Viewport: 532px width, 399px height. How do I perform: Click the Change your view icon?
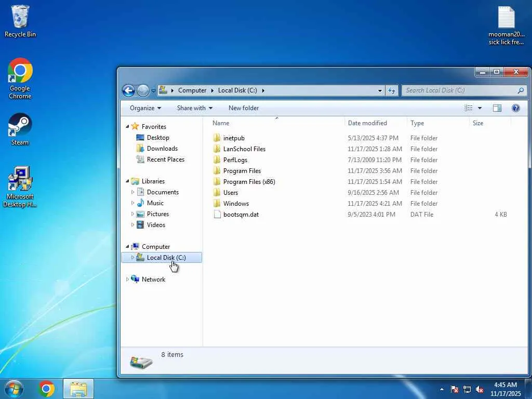[x=469, y=108]
